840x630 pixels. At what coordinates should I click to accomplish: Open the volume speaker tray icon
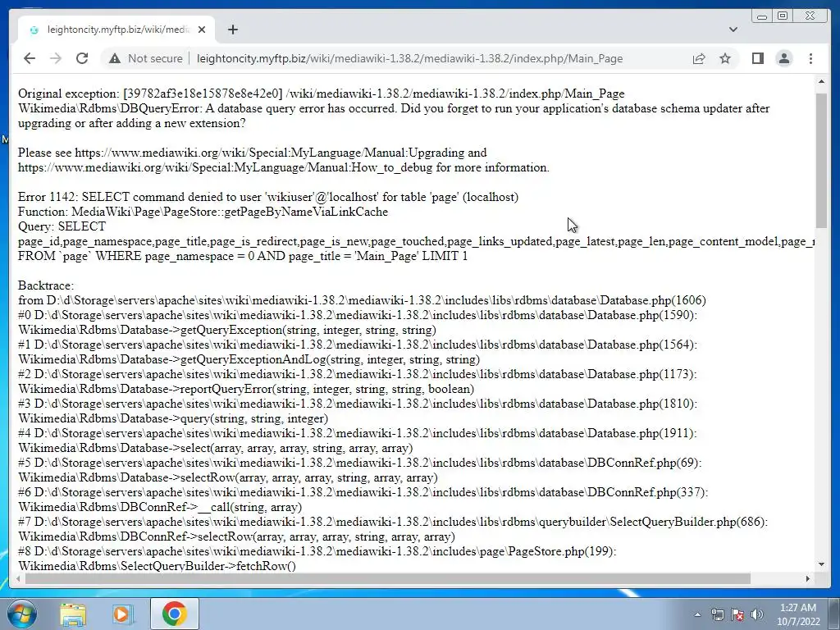pyautogui.click(x=757, y=614)
